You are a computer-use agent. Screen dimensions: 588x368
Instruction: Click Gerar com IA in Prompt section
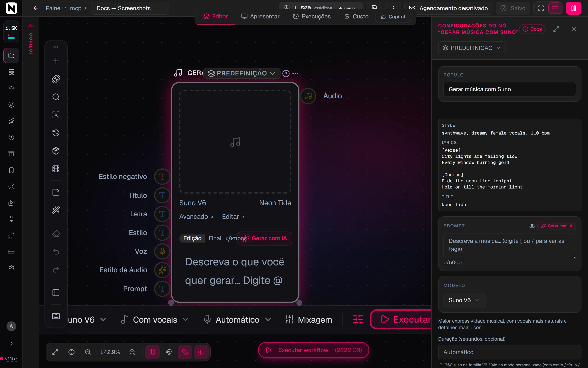click(557, 226)
